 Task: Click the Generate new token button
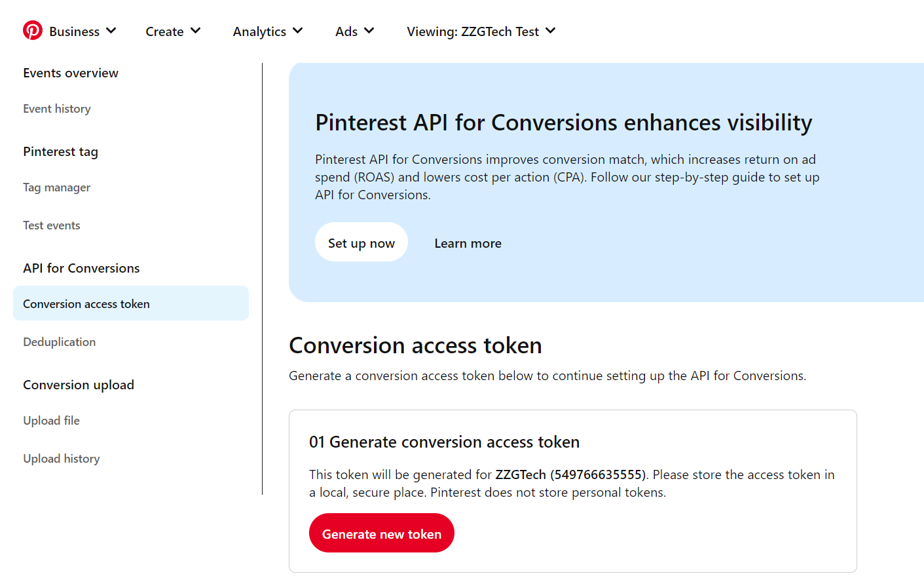point(382,533)
